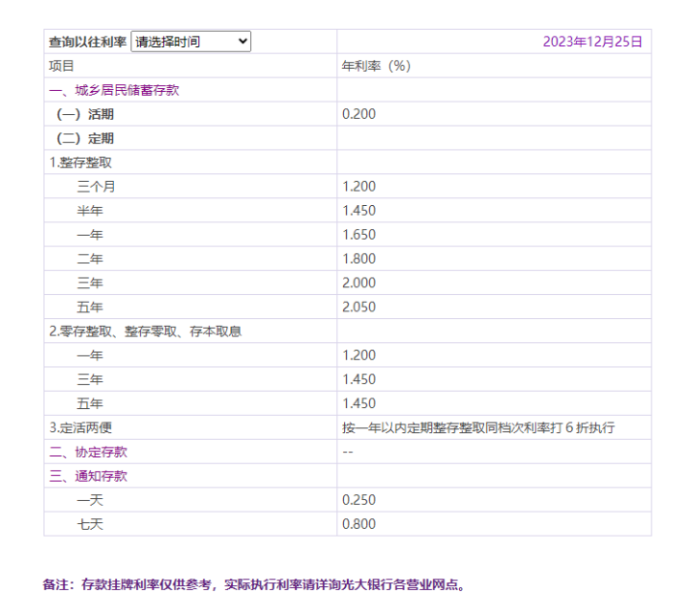Screen dimensions: 690x616
Task: Click the 三、通知存款 section heading
Action: click(x=88, y=475)
